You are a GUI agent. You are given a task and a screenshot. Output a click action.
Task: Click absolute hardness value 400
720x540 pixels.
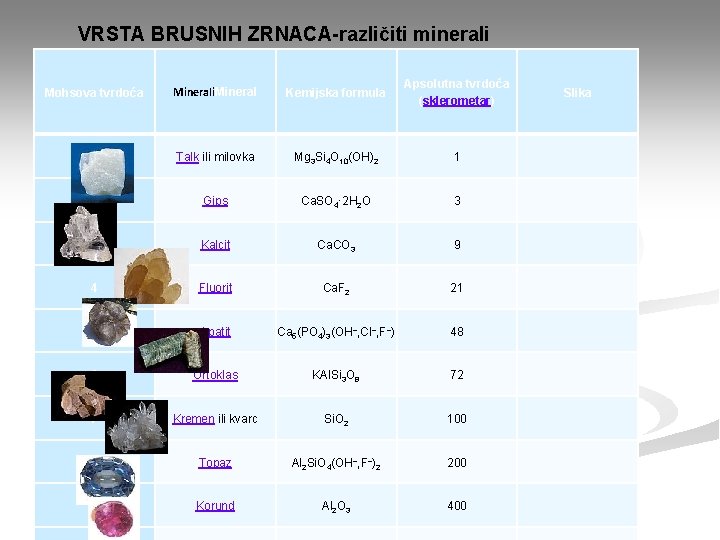[457, 506]
